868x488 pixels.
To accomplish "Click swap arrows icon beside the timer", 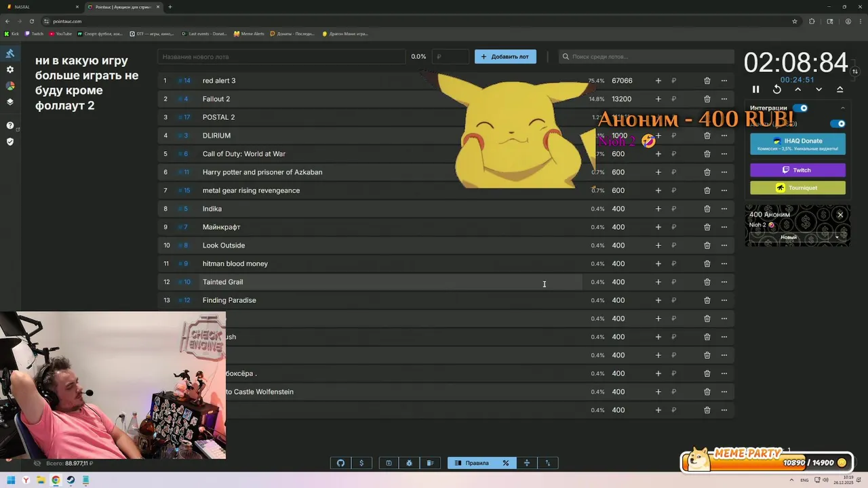I will tap(855, 71).
